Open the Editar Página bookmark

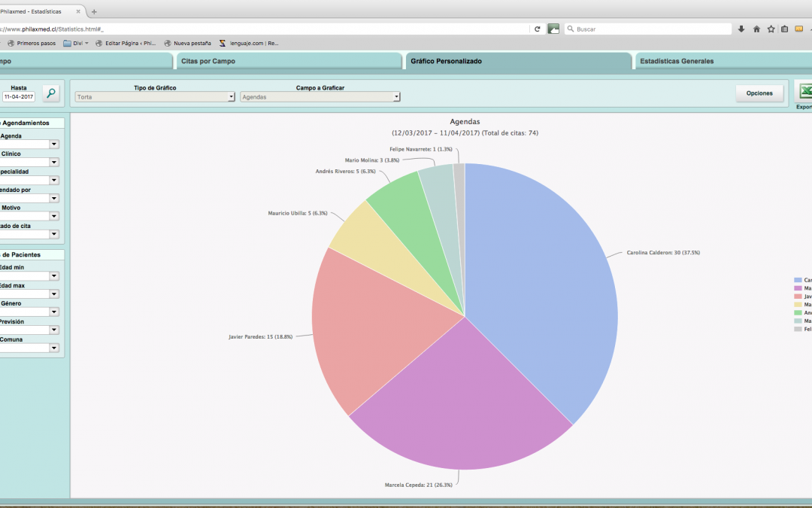[126, 44]
